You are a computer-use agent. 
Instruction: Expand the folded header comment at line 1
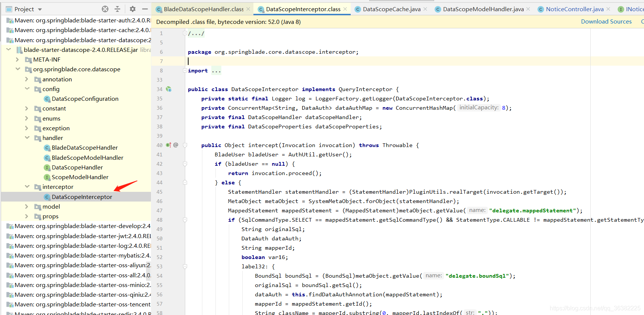[x=185, y=33]
